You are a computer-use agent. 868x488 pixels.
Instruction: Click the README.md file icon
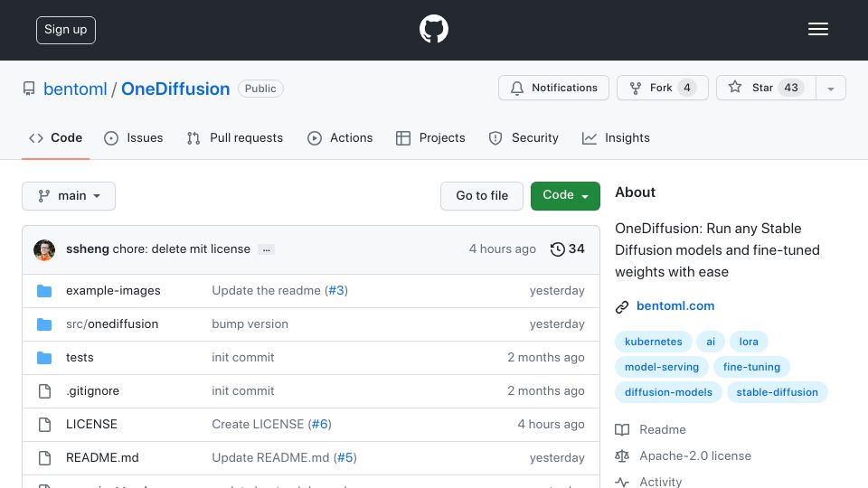coord(45,458)
